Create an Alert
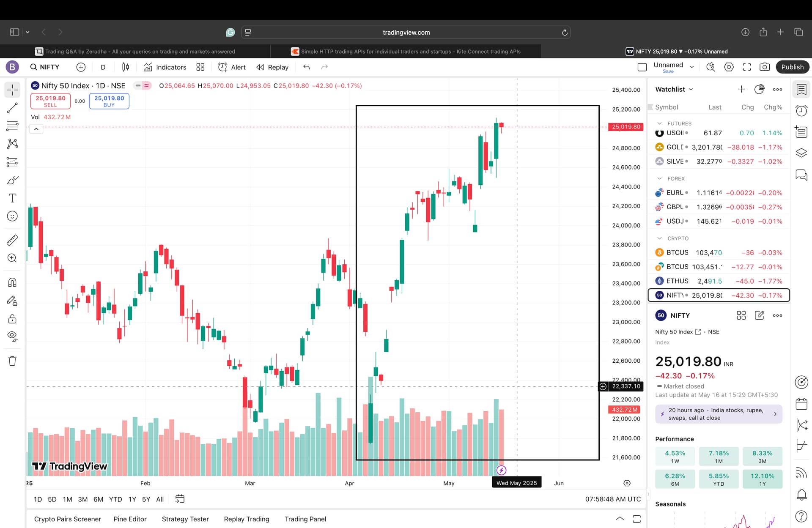The height and width of the screenshot is (528, 812). pos(232,67)
